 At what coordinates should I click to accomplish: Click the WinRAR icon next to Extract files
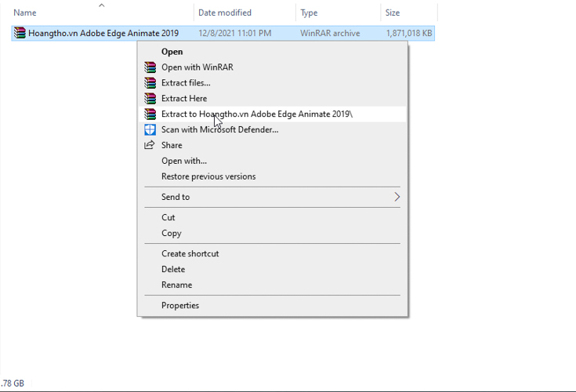click(x=150, y=83)
